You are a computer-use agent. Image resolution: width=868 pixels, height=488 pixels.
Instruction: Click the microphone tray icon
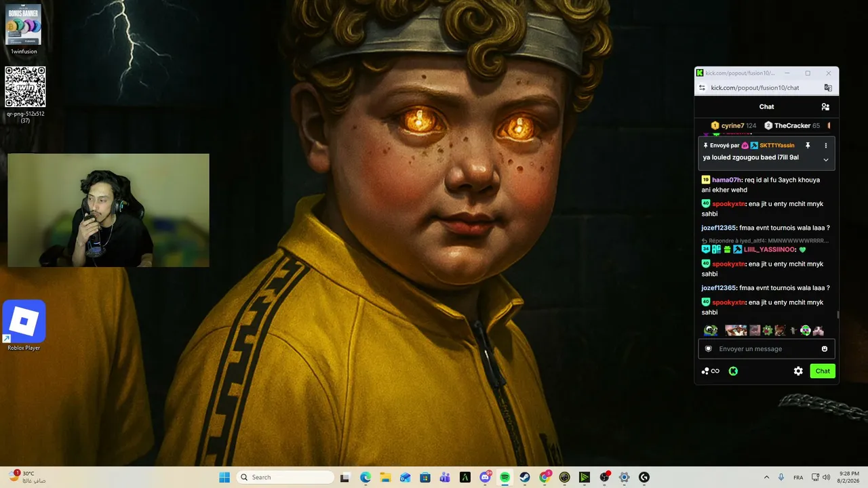tap(781, 477)
